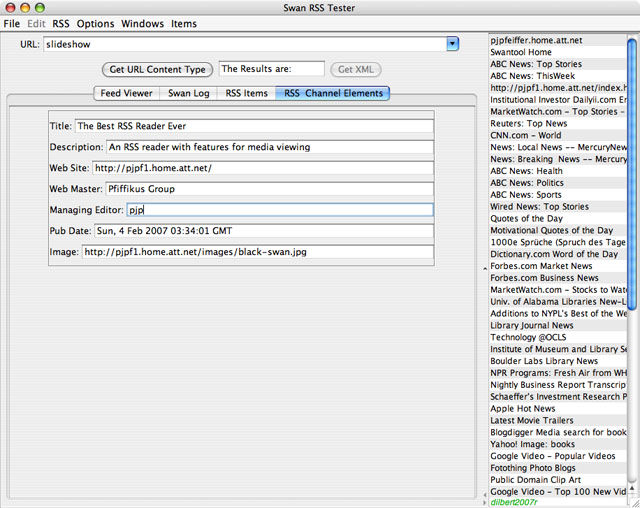
Task: Click into the Title text field
Action: (254, 127)
